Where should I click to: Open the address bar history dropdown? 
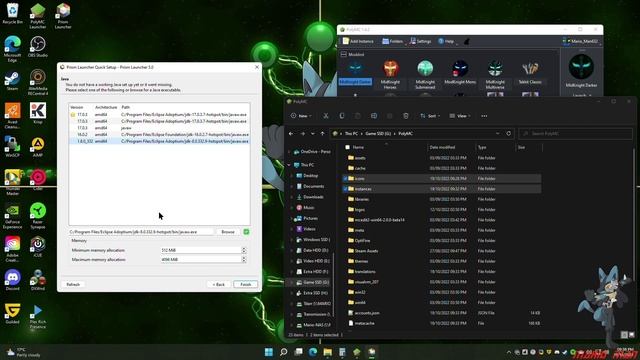(x=498, y=133)
